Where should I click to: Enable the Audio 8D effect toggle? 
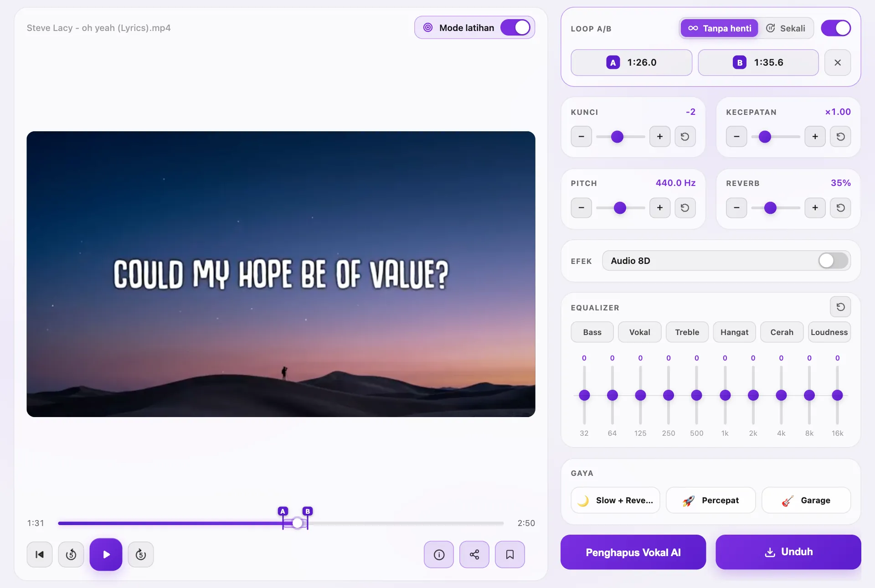[x=833, y=261]
